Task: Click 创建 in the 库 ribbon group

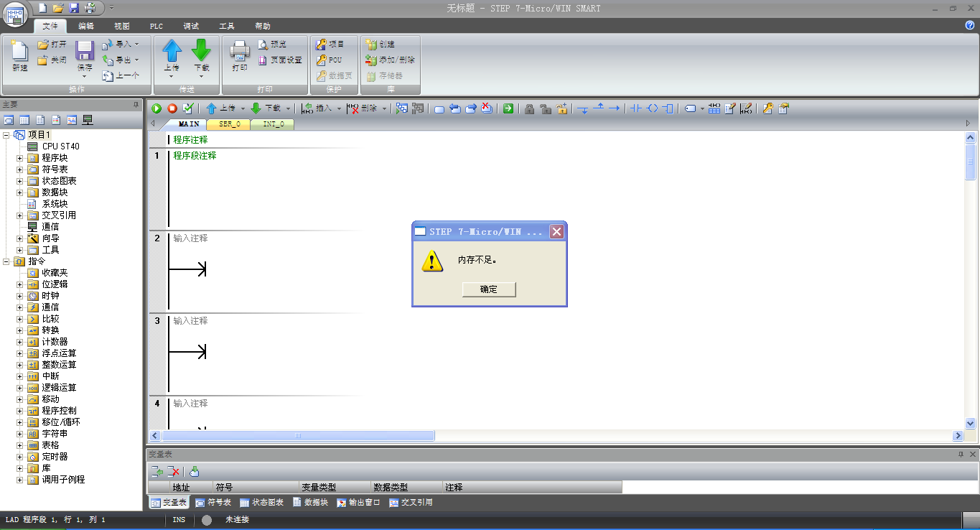Action: [381, 44]
